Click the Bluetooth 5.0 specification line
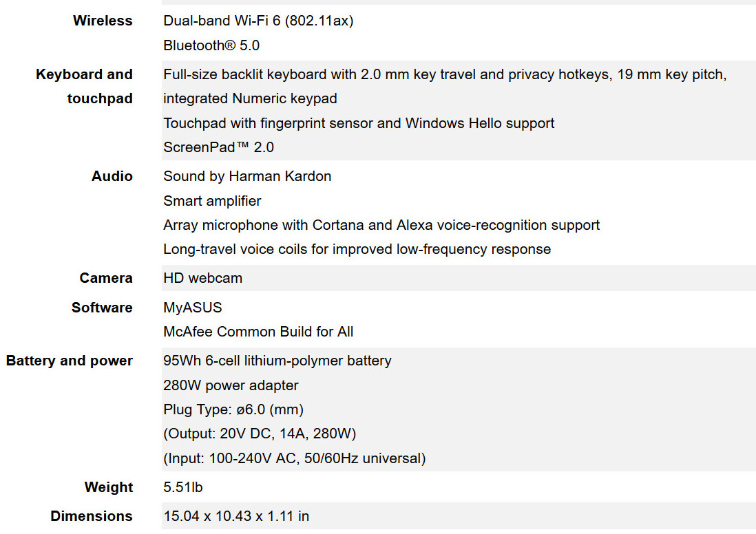Image resolution: width=756 pixels, height=534 pixels. pyautogui.click(x=211, y=45)
